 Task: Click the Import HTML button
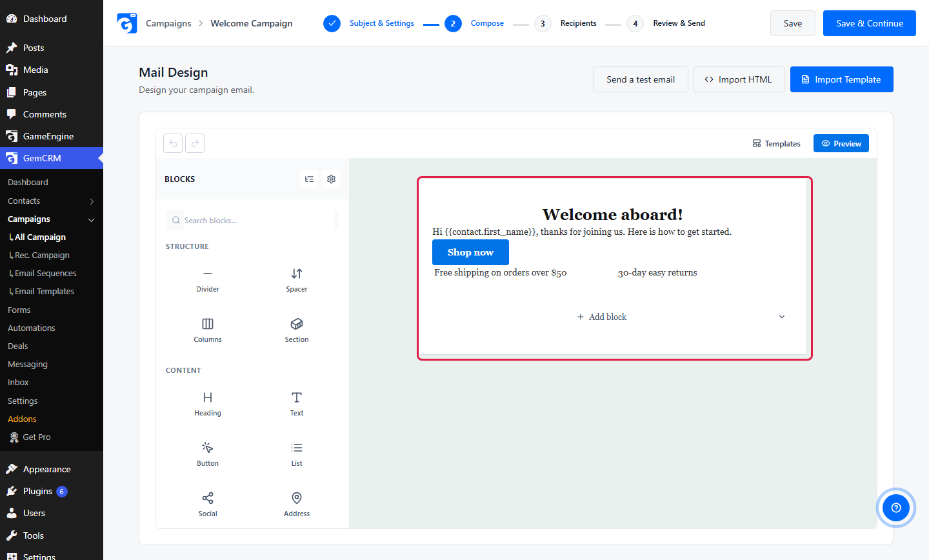(x=739, y=79)
